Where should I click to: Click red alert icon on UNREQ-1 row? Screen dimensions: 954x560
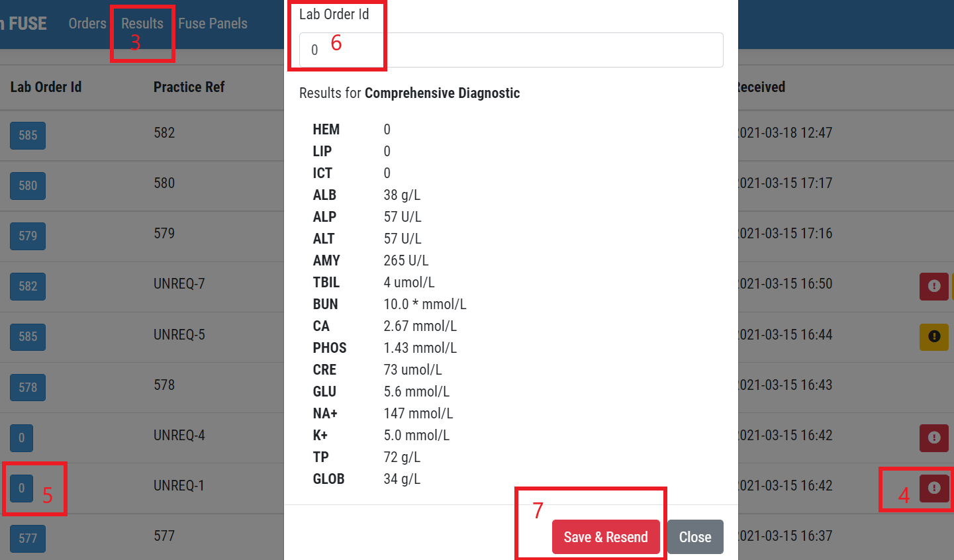[934, 488]
